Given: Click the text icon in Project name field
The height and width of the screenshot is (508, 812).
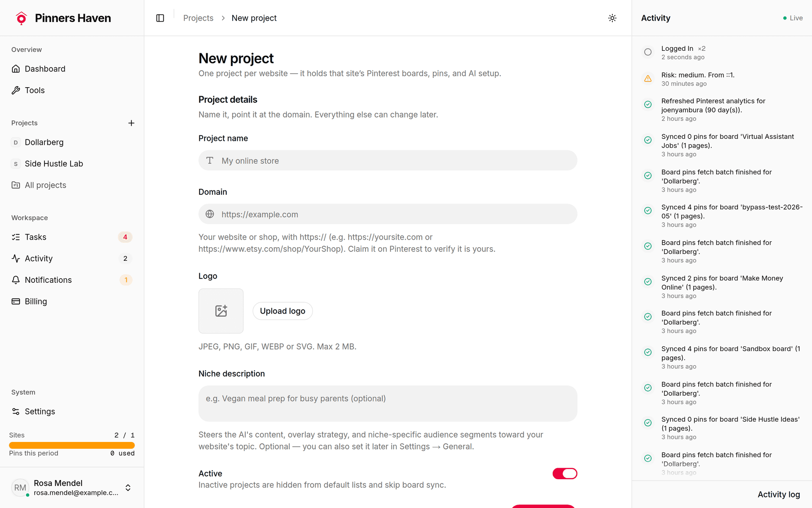Looking at the screenshot, I should (210, 160).
